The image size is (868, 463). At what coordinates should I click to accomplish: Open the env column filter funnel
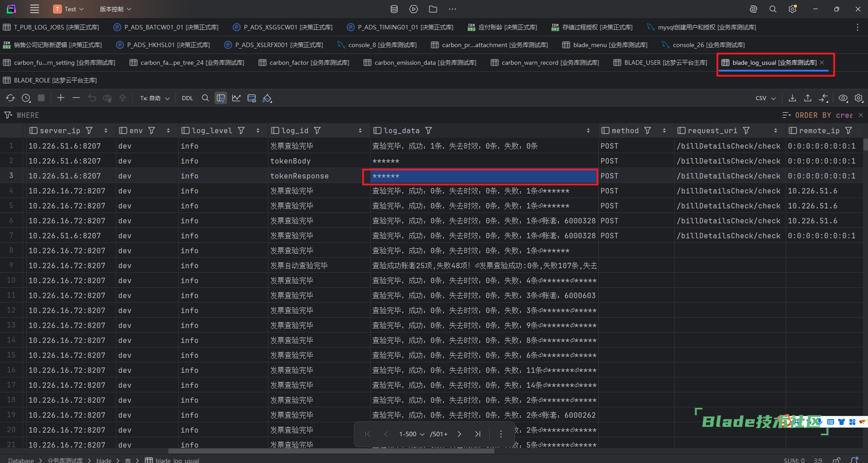pyautogui.click(x=152, y=130)
